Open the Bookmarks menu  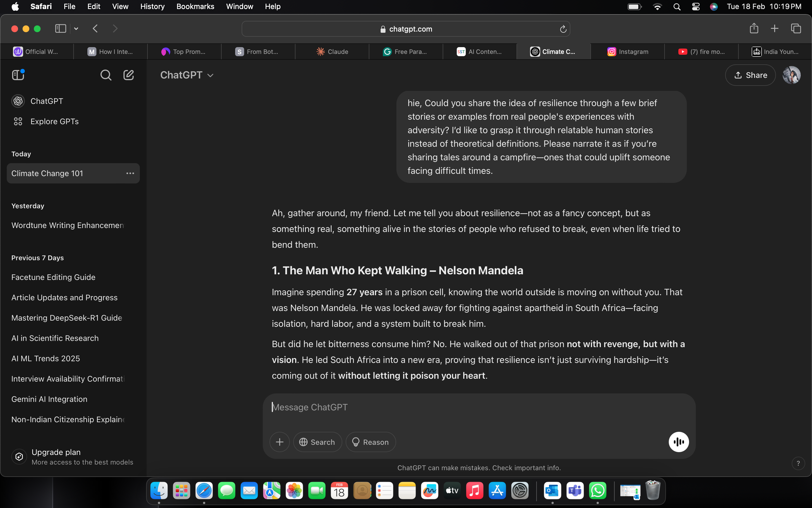tap(195, 7)
